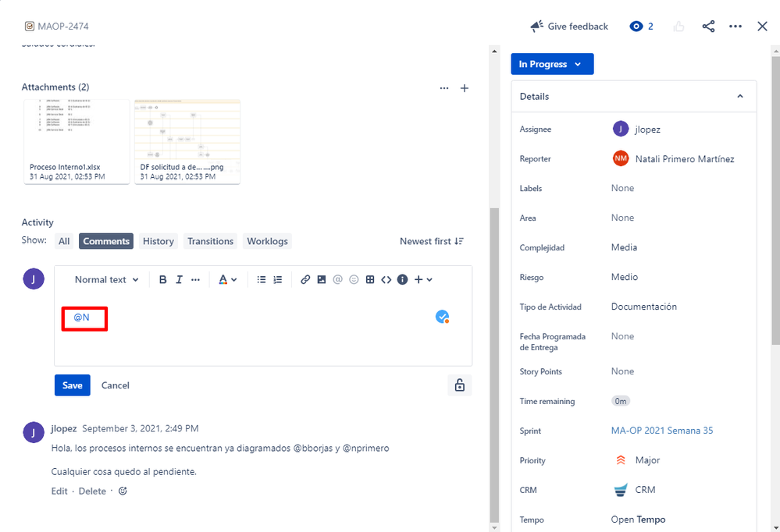Insert an image into the comment

(322, 279)
